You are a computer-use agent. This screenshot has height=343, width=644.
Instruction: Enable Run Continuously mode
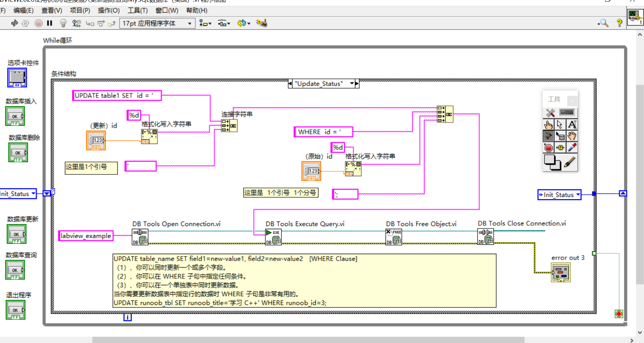pyautogui.click(x=25, y=23)
